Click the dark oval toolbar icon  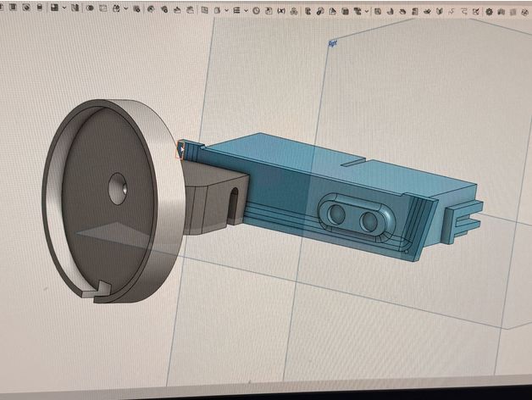pyautogui.click(x=90, y=8)
